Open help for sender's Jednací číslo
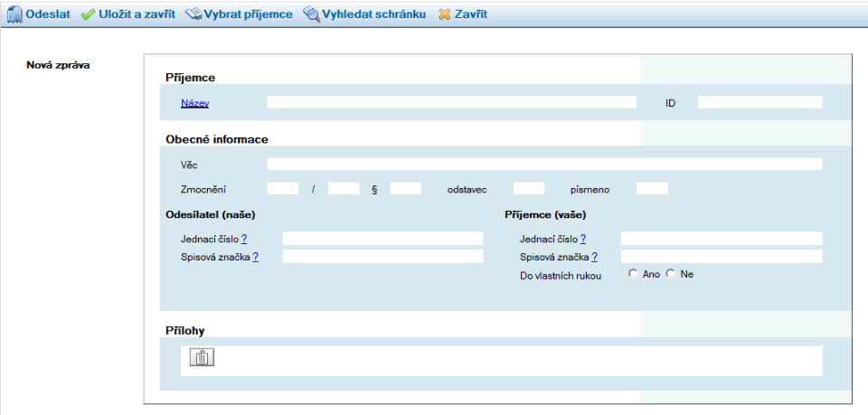 coord(244,239)
